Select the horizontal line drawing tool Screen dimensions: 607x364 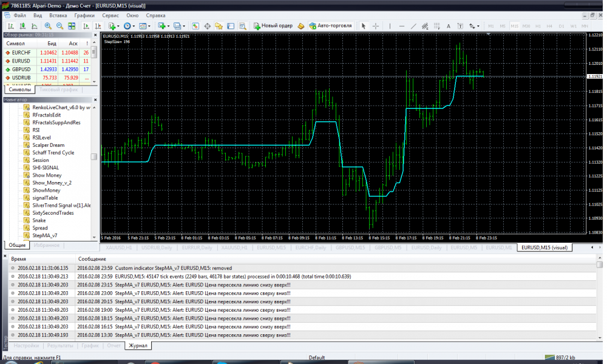click(401, 26)
